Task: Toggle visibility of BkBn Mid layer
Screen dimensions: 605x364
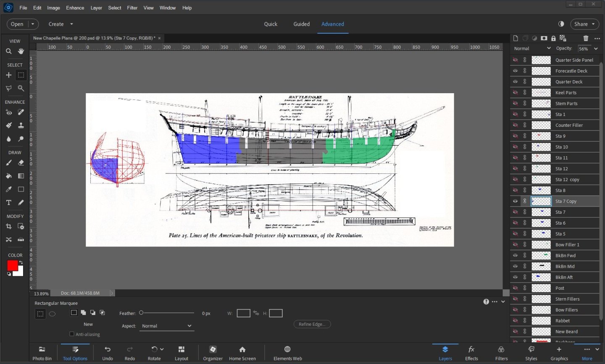Action: pos(516,266)
